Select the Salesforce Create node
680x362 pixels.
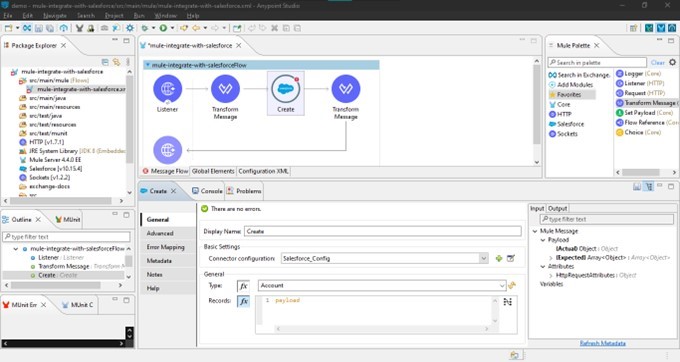pos(285,89)
